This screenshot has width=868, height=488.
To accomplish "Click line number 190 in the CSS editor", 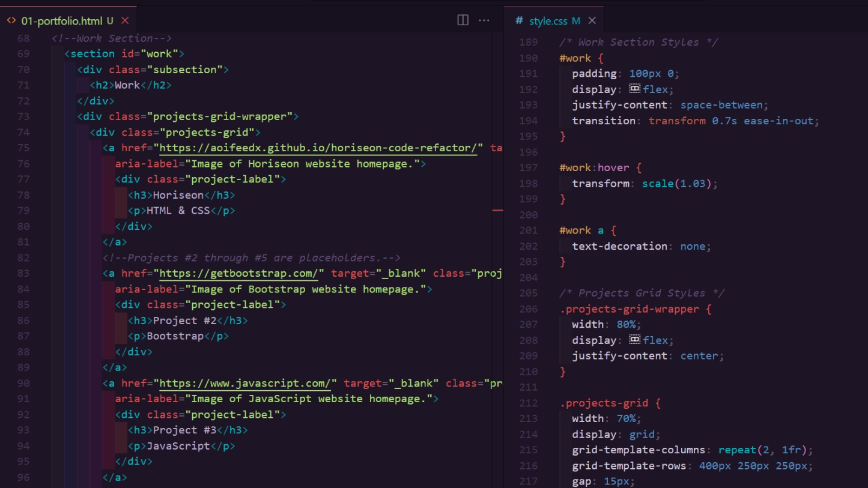I will 528,58.
